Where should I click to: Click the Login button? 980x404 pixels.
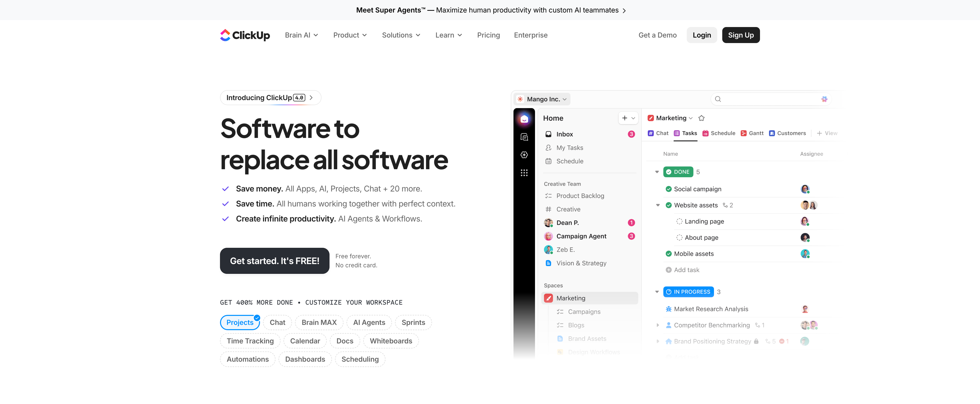(x=701, y=35)
